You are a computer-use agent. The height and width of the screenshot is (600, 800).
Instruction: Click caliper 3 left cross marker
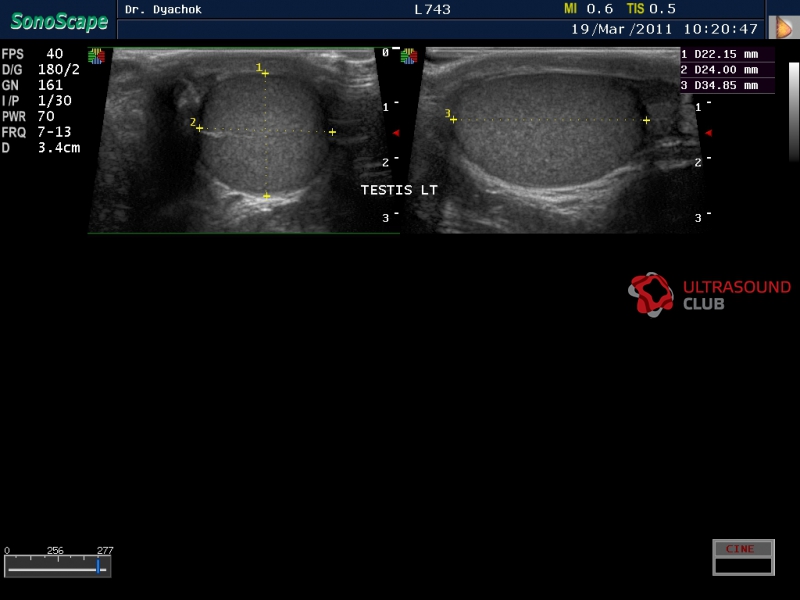tap(453, 119)
